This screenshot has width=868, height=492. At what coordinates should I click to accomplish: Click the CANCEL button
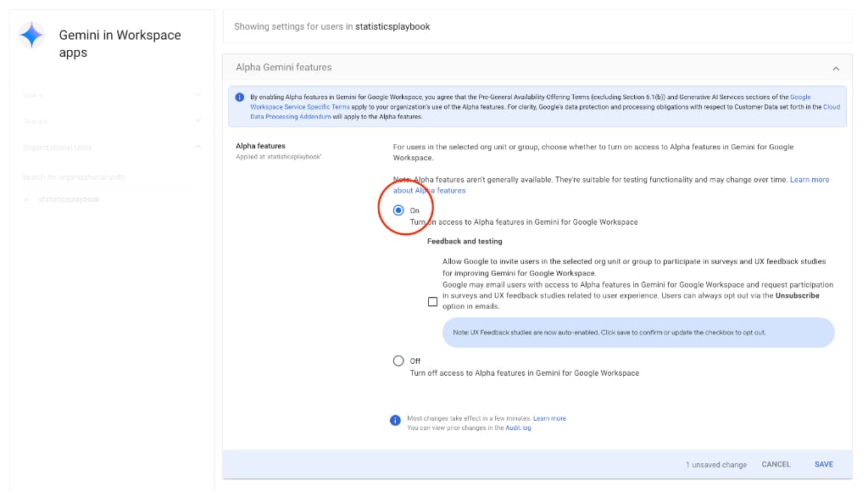click(x=776, y=464)
